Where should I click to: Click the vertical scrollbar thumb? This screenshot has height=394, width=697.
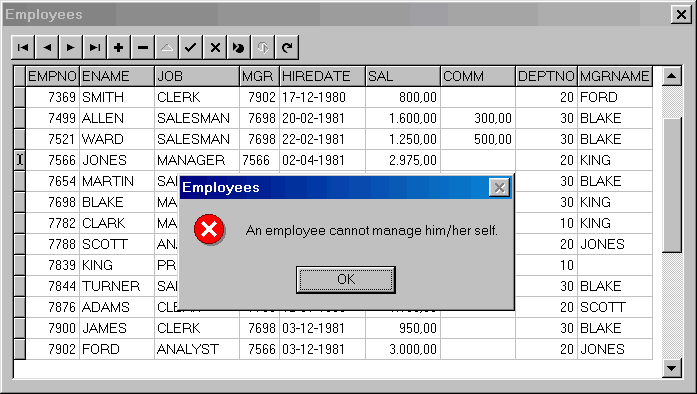pos(672,185)
